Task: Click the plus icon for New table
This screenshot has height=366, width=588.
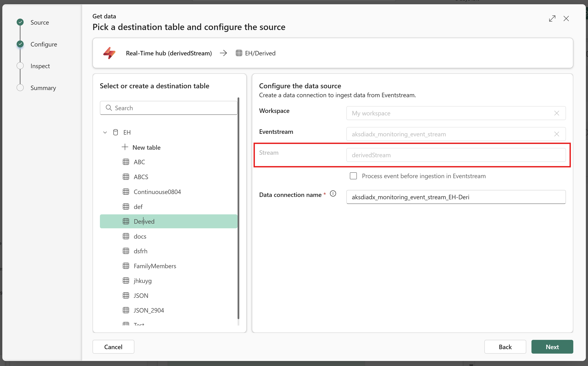Action: tap(125, 147)
